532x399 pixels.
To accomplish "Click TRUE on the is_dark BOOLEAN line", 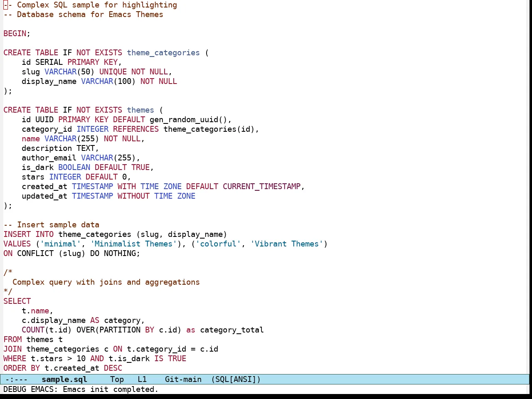I will tap(140, 167).
